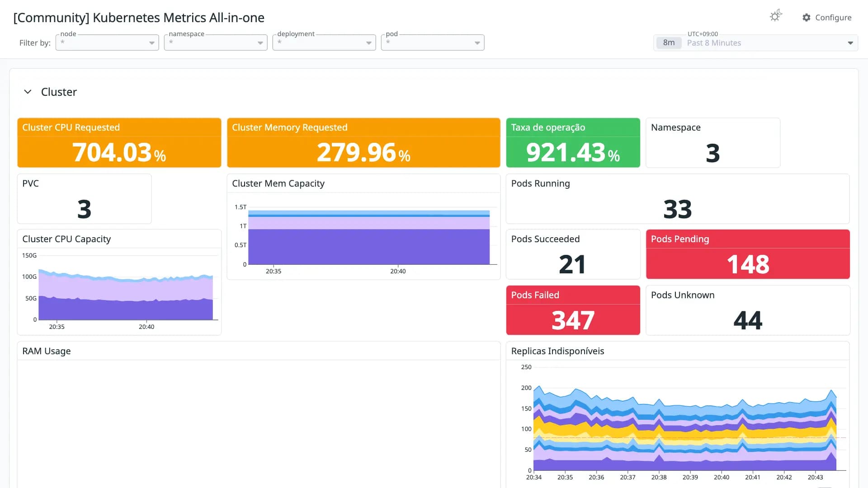Click the PVC widget value 3
Image resolution: width=868 pixels, height=488 pixels.
(x=84, y=209)
